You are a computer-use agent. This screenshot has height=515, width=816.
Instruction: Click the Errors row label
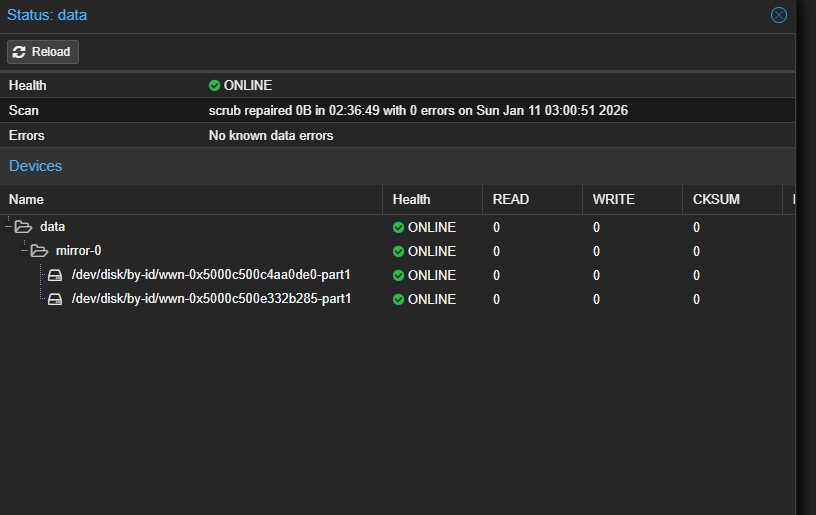point(27,135)
